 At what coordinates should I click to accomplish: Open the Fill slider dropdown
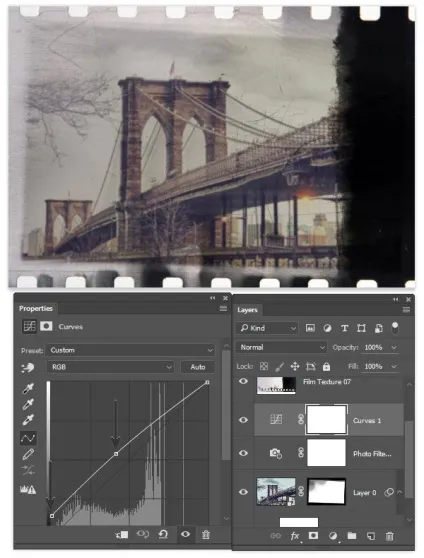394,367
